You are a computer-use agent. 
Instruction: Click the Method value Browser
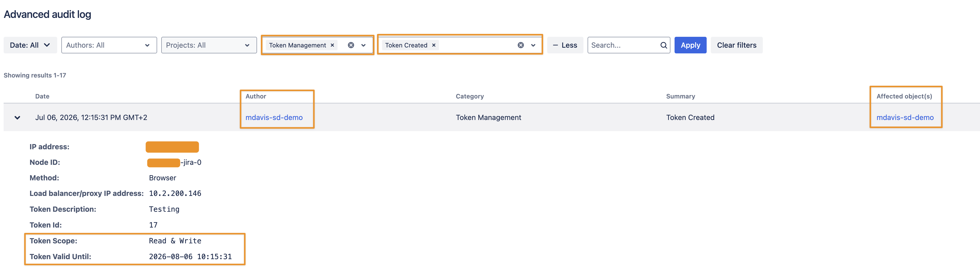163,178
